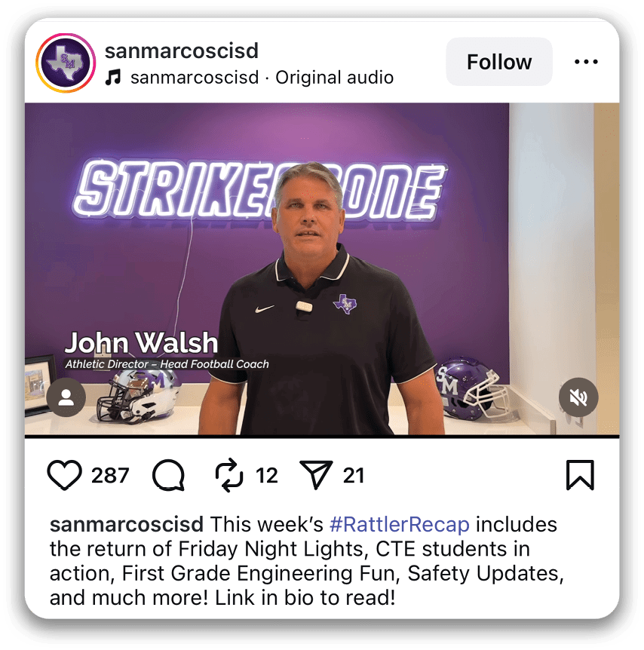Viewport: 644px width, 650px height.
Task: Share post with paper plane icon
Action: [x=316, y=475]
